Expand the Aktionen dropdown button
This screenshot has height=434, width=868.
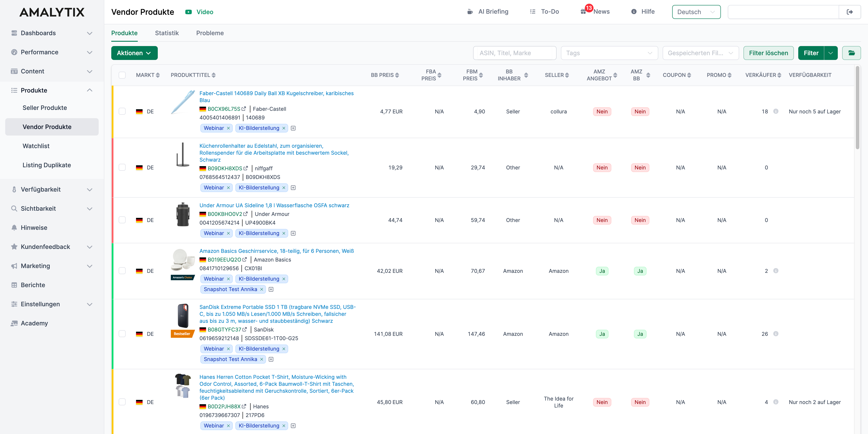(134, 53)
